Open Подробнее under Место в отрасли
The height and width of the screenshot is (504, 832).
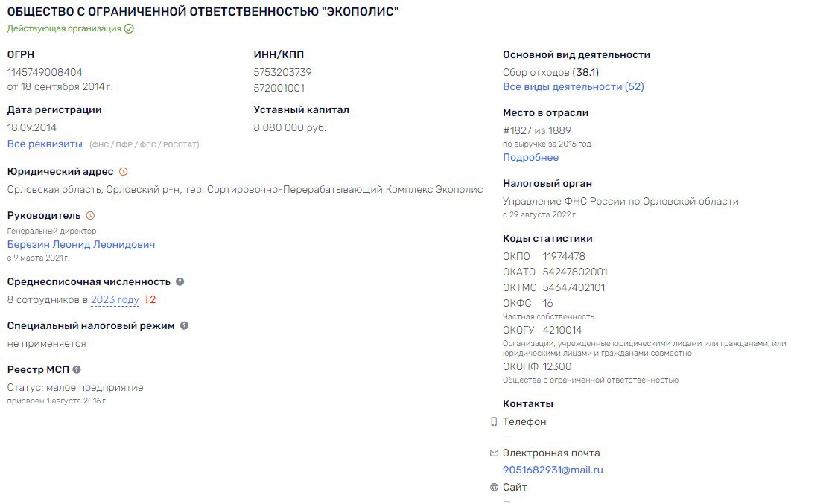tap(530, 157)
